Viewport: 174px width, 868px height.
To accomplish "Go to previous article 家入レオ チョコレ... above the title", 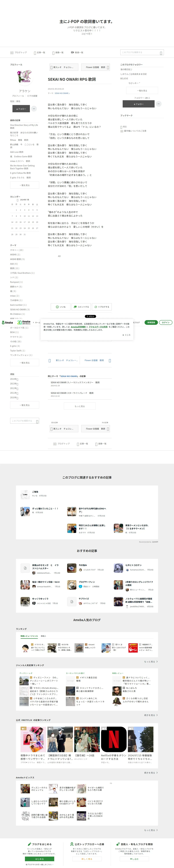I will [x=64, y=67].
